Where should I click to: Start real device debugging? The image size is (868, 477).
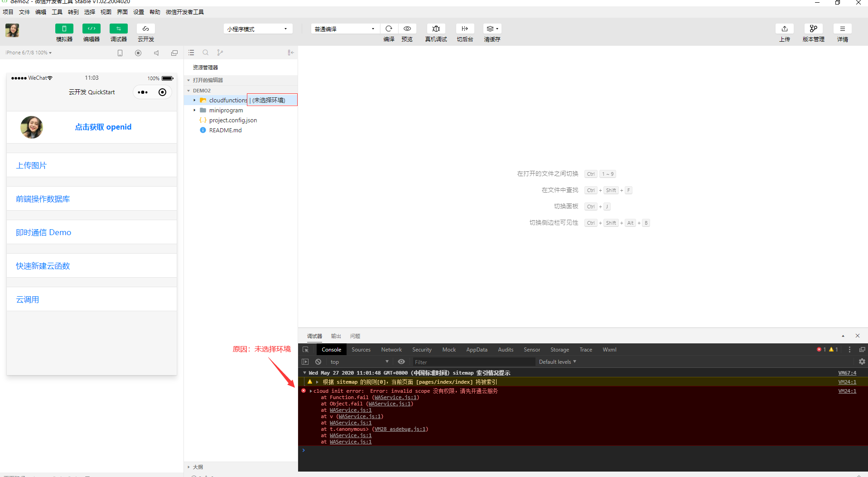pyautogui.click(x=436, y=29)
